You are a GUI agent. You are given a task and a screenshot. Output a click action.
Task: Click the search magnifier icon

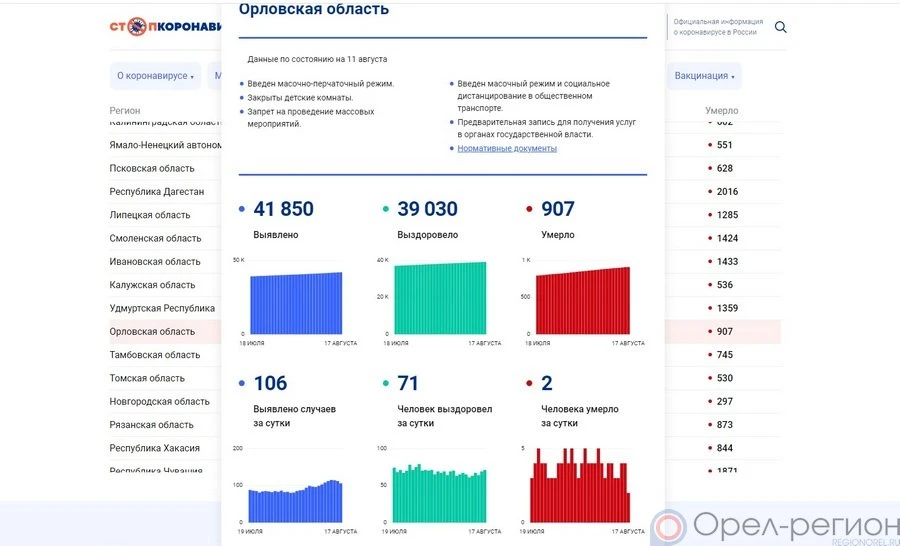tap(781, 27)
